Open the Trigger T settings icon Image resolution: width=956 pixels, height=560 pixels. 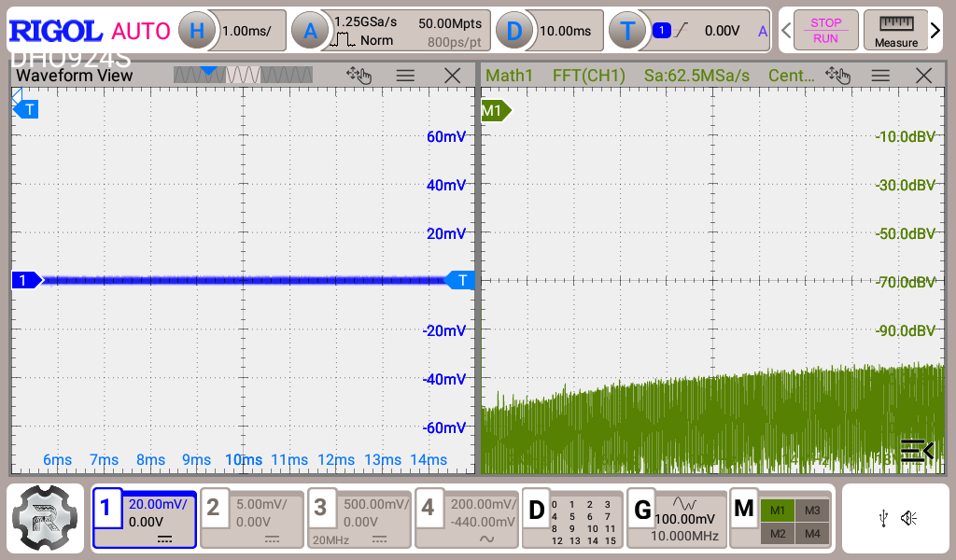click(627, 31)
